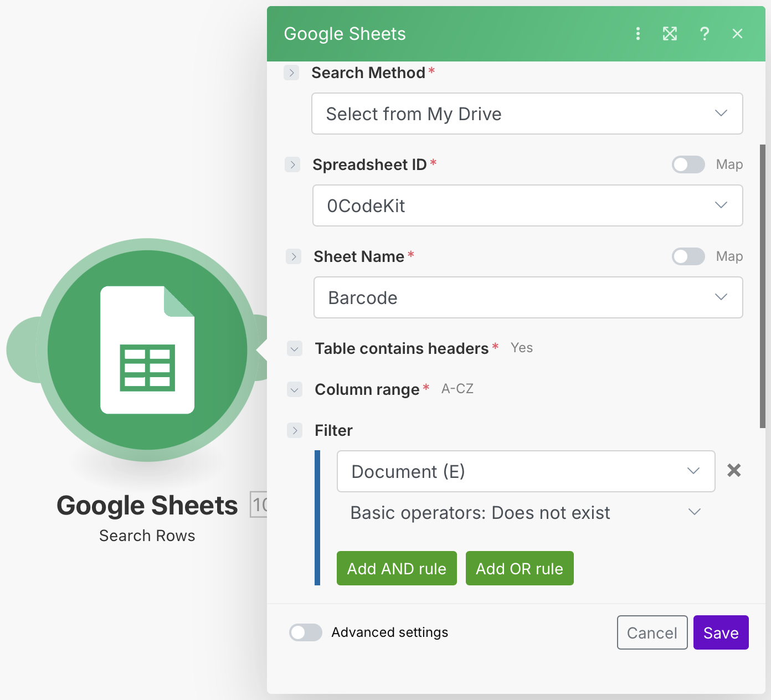The image size is (771, 700).
Task: Click the Google Sheets module circle icon
Action: pos(147,350)
